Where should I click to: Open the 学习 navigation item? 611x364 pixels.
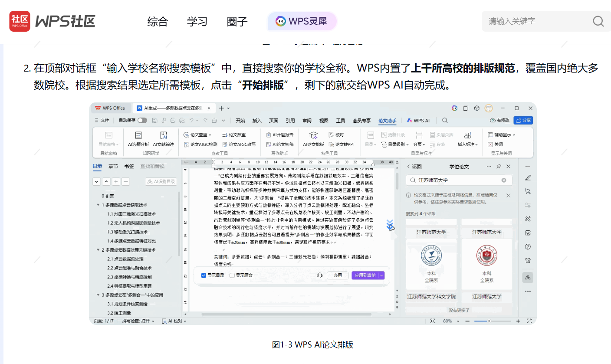(197, 21)
